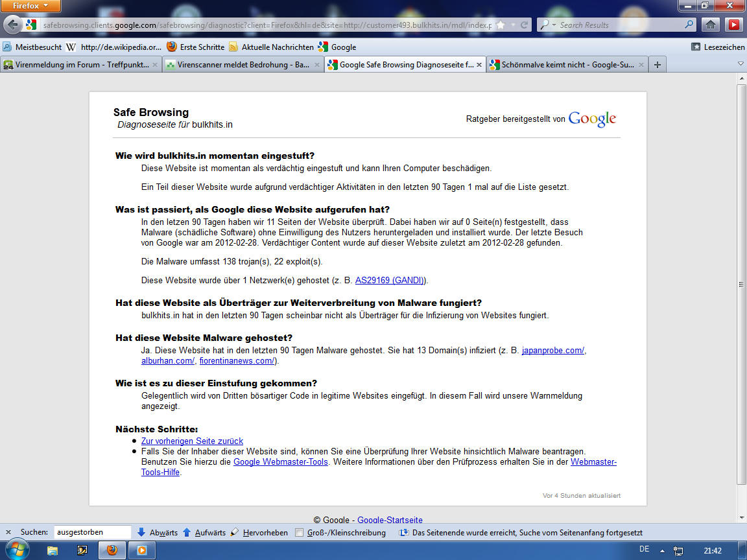Open the japanprobe.com/ link

coord(553,351)
